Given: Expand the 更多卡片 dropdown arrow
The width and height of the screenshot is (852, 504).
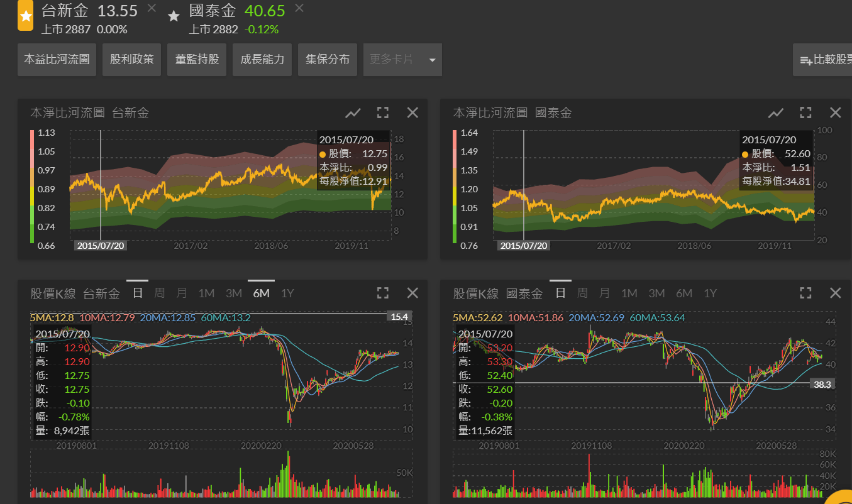Looking at the screenshot, I should 432,60.
